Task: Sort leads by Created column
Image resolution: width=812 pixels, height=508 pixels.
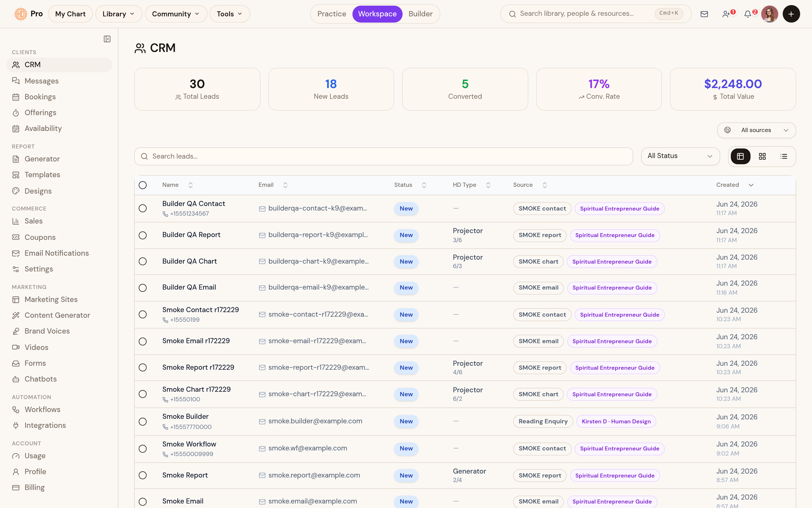Action: pyautogui.click(x=735, y=185)
